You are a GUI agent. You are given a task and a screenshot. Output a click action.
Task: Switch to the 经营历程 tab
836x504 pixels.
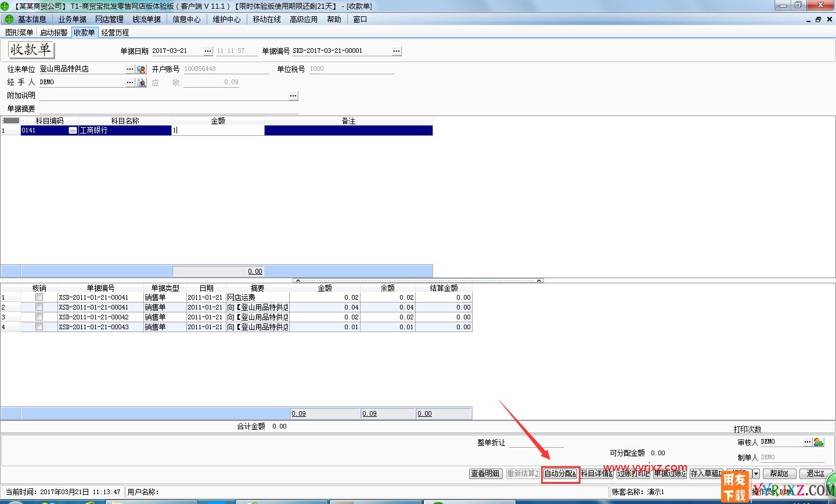(x=115, y=33)
